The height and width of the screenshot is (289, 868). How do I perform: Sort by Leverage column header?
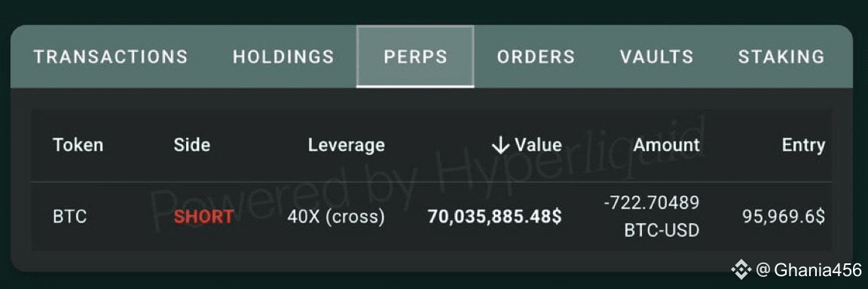click(x=347, y=146)
